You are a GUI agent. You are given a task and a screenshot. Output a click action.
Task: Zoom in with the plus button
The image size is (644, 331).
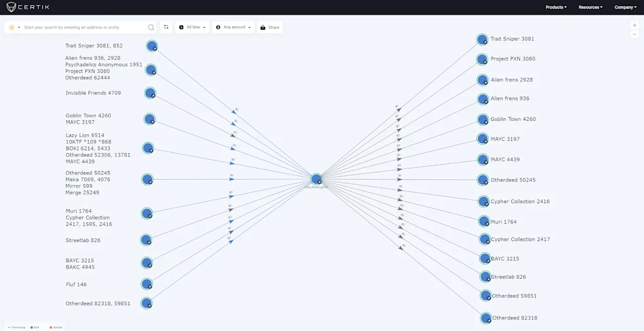pos(634,25)
